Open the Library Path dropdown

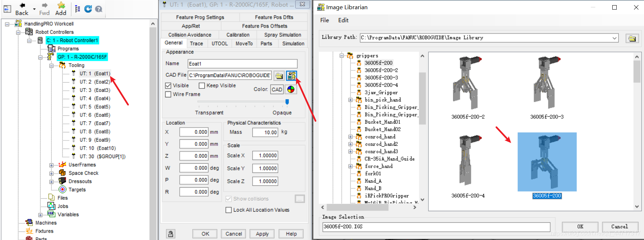(614, 38)
